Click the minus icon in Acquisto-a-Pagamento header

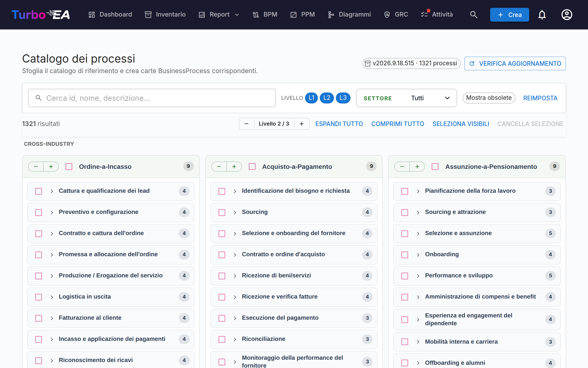(x=219, y=167)
